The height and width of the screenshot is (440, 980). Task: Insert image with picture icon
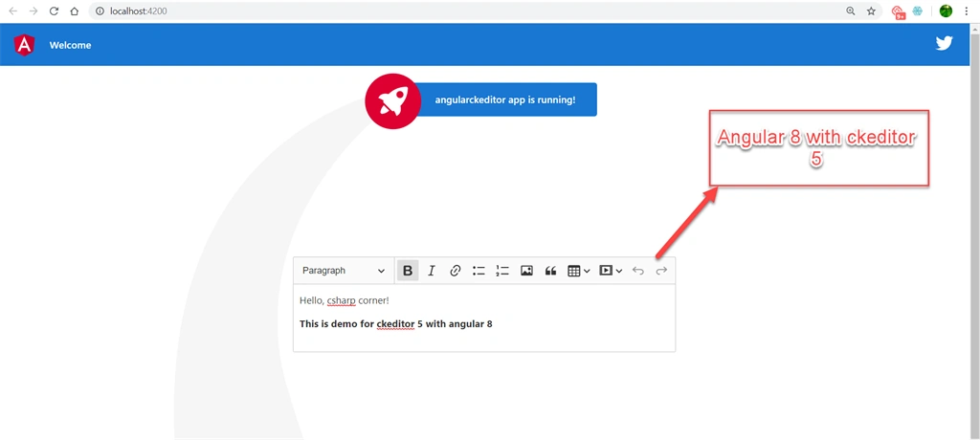[x=526, y=271]
